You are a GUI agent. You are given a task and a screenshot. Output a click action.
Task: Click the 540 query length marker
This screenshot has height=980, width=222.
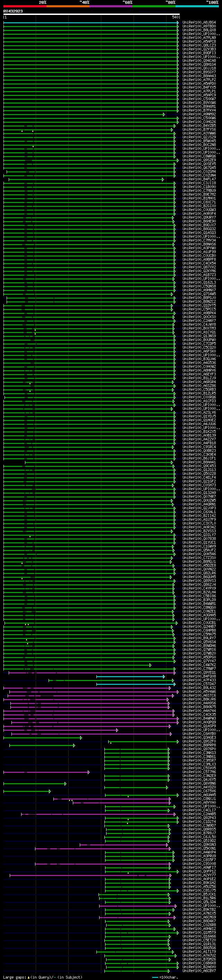coord(175,17)
